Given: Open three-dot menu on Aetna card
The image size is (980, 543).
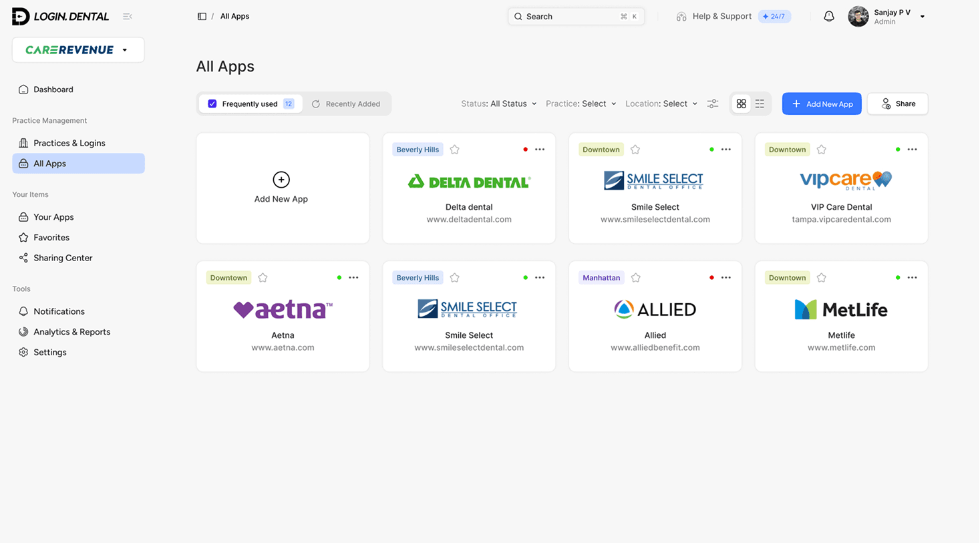Looking at the screenshot, I should click(353, 278).
